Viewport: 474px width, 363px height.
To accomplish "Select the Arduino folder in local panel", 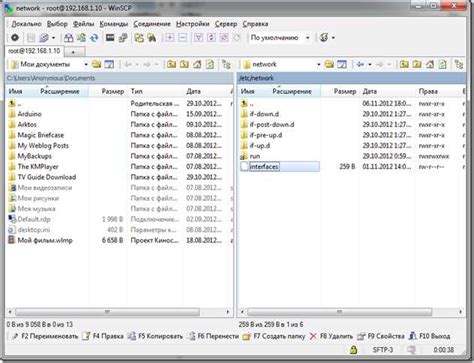I will pyautogui.click(x=29, y=114).
